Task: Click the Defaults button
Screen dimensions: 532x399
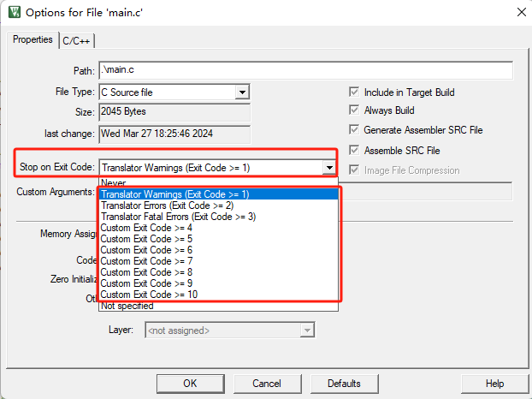Action: point(344,383)
